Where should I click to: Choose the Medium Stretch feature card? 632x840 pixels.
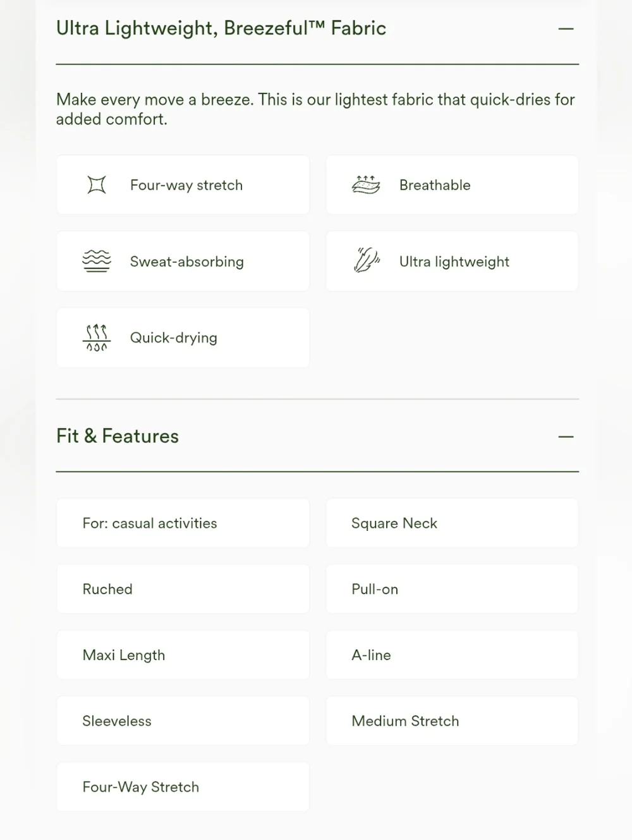[452, 721]
